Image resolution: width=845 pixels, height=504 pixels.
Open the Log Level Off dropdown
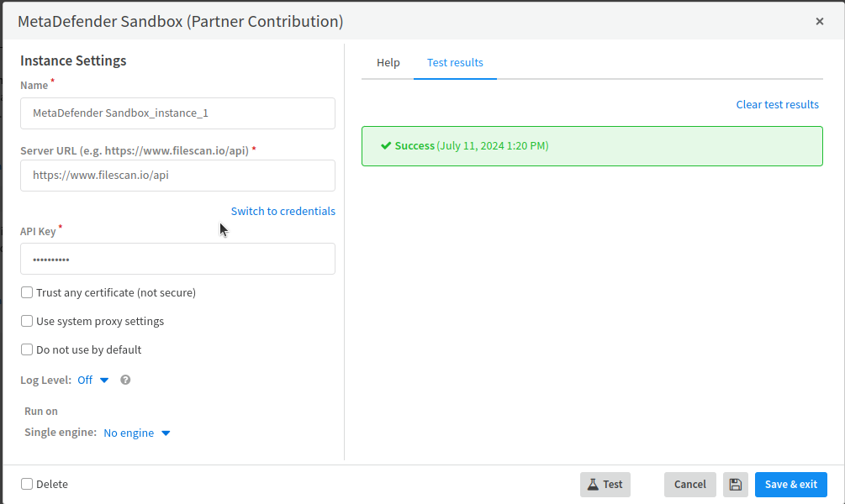(x=93, y=381)
